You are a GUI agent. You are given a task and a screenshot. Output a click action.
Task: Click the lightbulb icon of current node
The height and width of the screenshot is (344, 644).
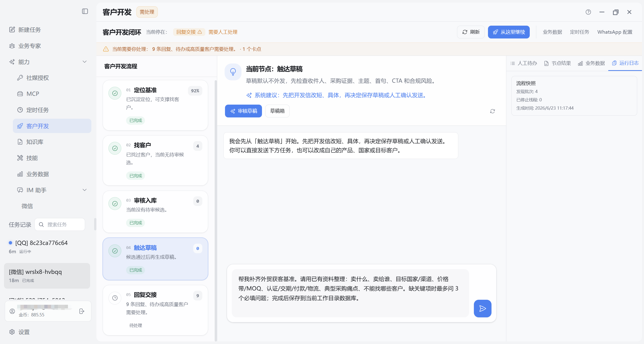[233, 72]
